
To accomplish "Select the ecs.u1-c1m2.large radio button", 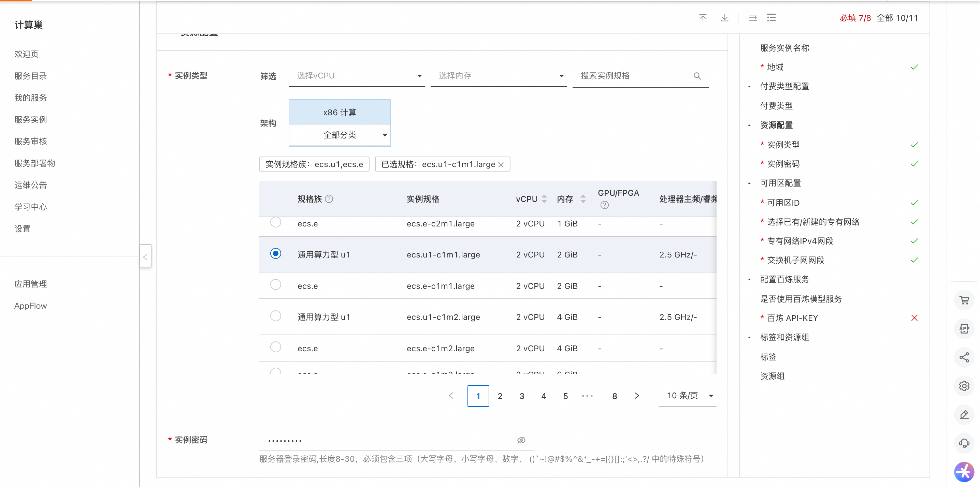I will click(x=275, y=316).
